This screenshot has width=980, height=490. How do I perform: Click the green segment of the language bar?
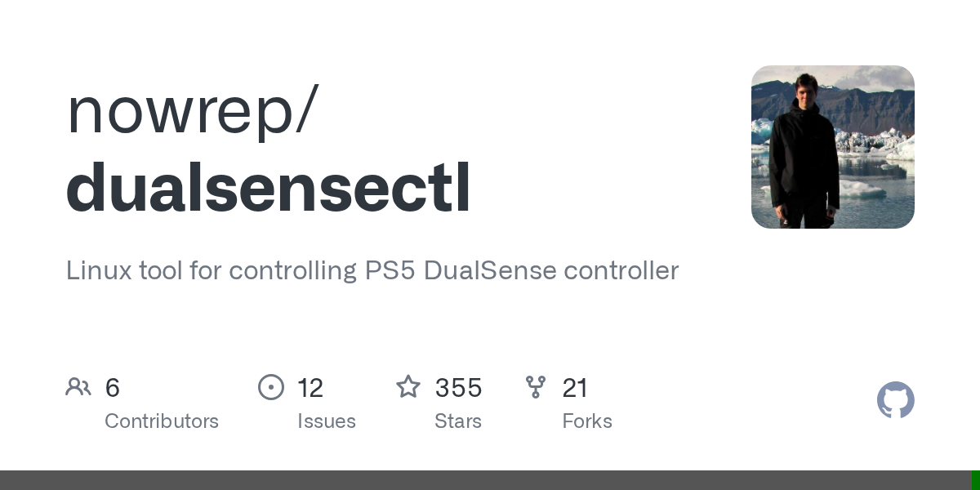(x=975, y=480)
